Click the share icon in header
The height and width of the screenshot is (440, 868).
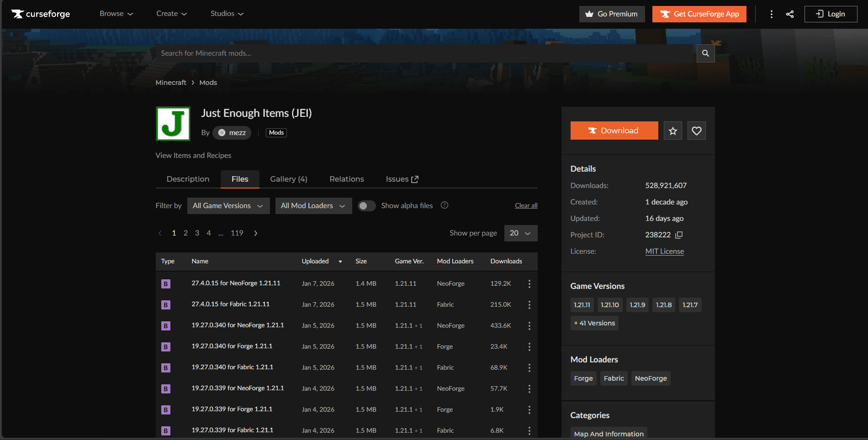click(x=790, y=14)
